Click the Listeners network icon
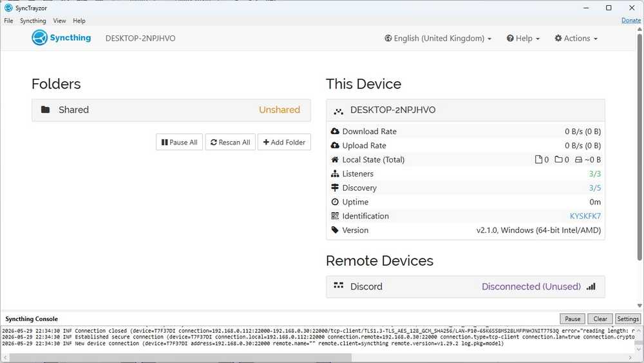 click(x=335, y=173)
